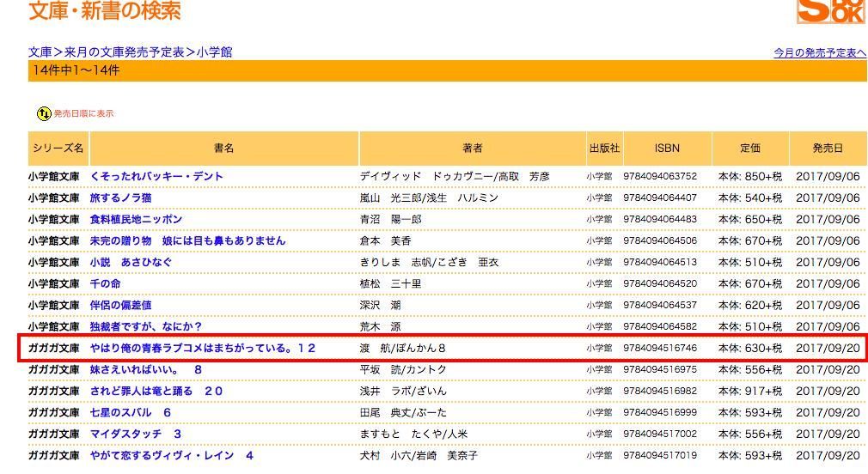Open book 小説 あさひなぐ
The width and height of the screenshot is (868, 474).
pos(131,262)
